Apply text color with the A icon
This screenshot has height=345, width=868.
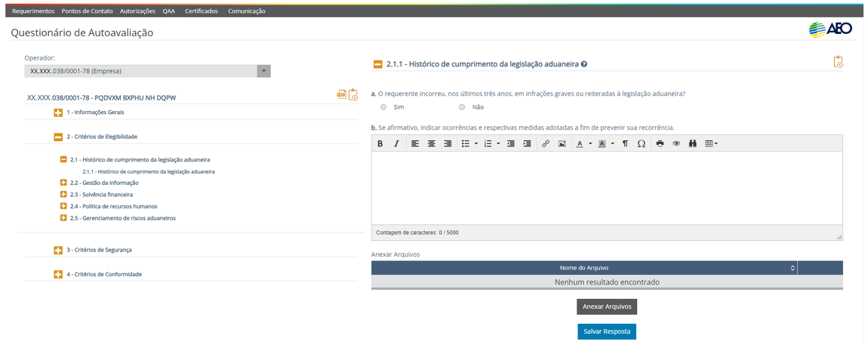point(580,143)
